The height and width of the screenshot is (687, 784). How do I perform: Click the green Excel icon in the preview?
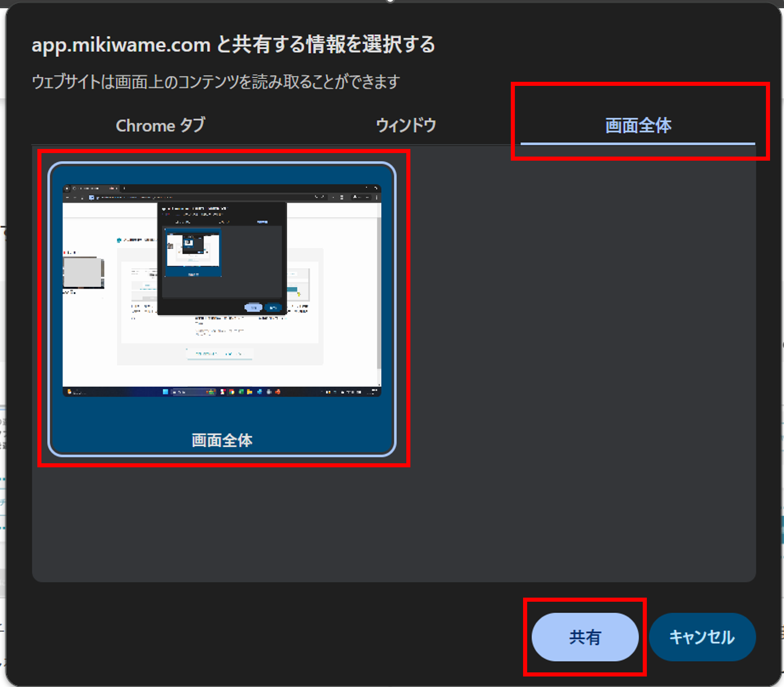tap(241, 392)
